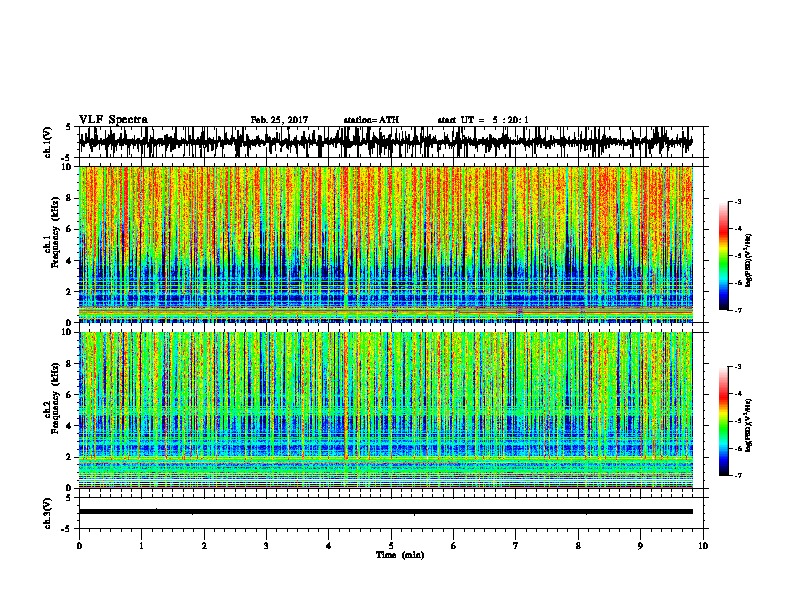Click the ch.2 colorbar log(PSD) label

coord(749,425)
